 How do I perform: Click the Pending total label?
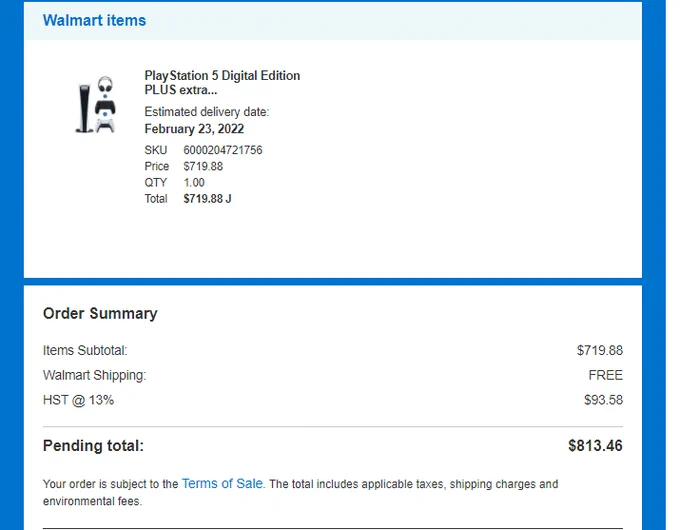[93, 445]
